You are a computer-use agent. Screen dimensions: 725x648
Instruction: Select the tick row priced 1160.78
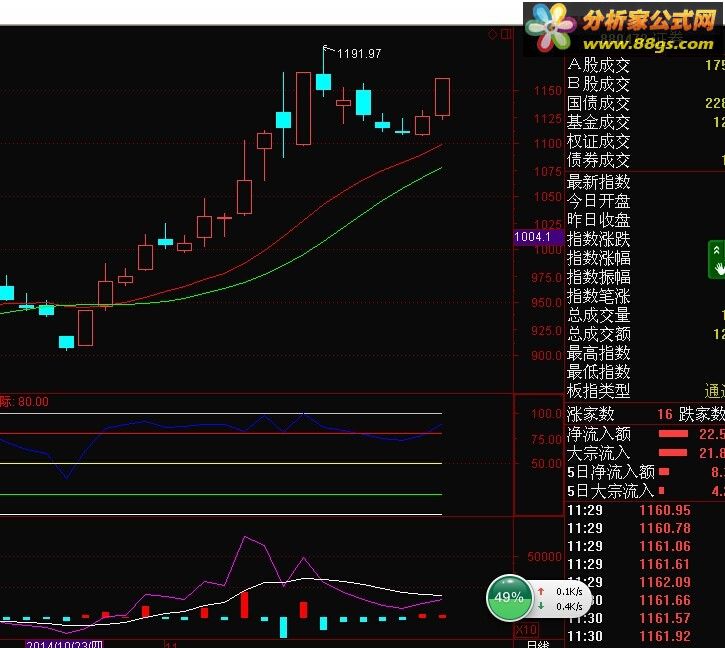(x=645, y=528)
